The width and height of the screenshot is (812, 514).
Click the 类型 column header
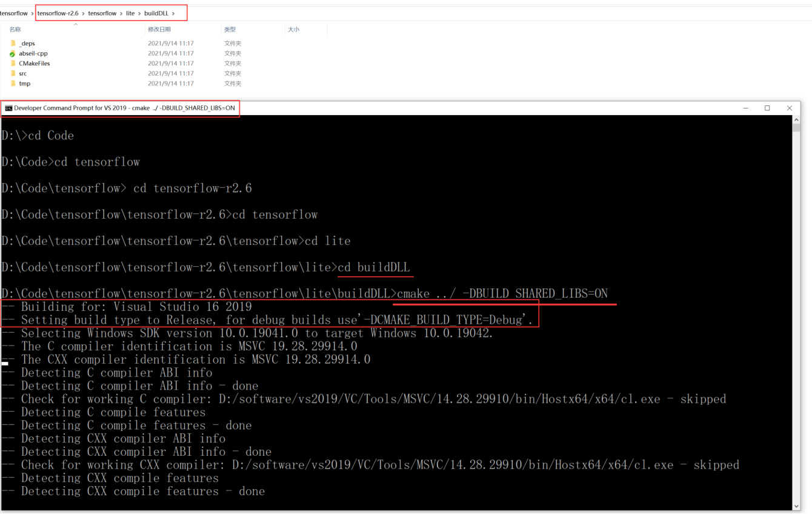point(229,29)
